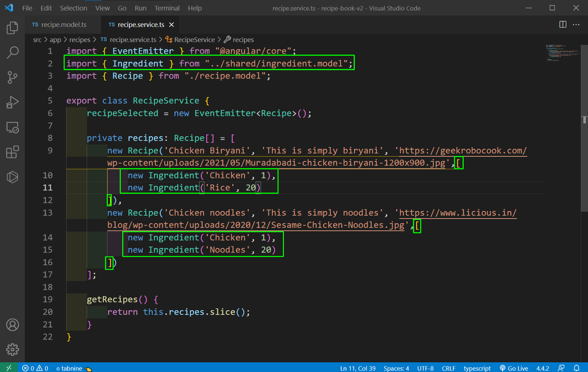Screen dimensions: 588x372
Task: Change the UTF-8 encoding setting
Action: click(425, 368)
